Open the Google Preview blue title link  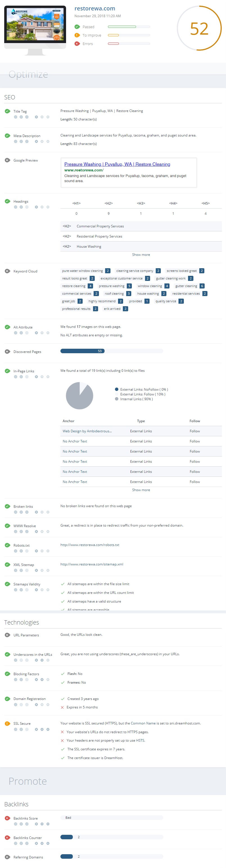117,164
